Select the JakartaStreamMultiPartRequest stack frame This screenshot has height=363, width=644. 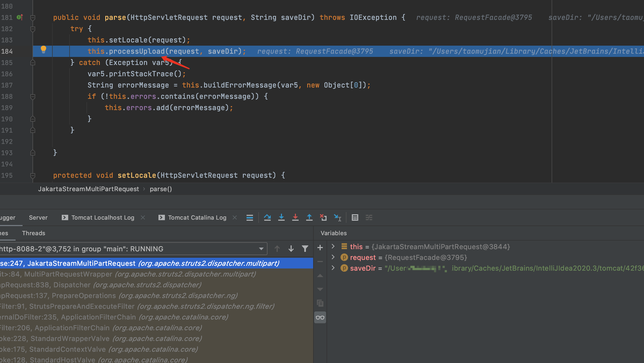coord(156,263)
